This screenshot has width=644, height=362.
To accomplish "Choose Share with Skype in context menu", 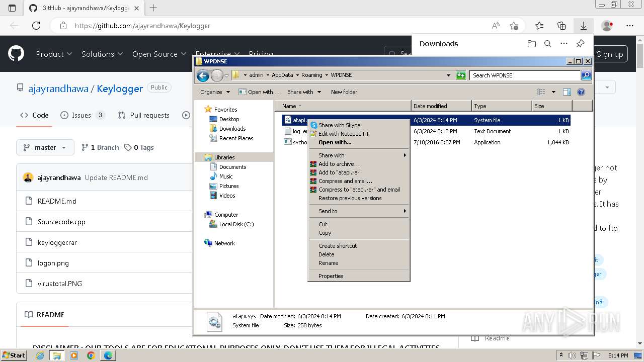I will [x=359, y=125].
